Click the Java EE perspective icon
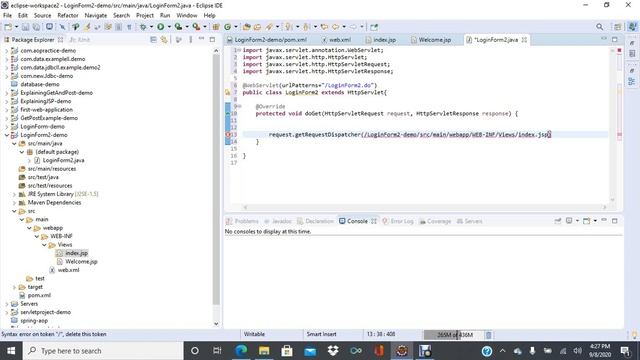Screen dimensions: 640x360 pyautogui.click(x=632, y=27)
